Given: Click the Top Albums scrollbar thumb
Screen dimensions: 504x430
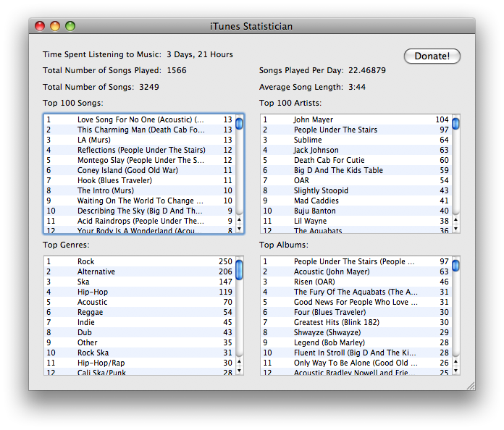Looking at the screenshot, I should 455,266.
